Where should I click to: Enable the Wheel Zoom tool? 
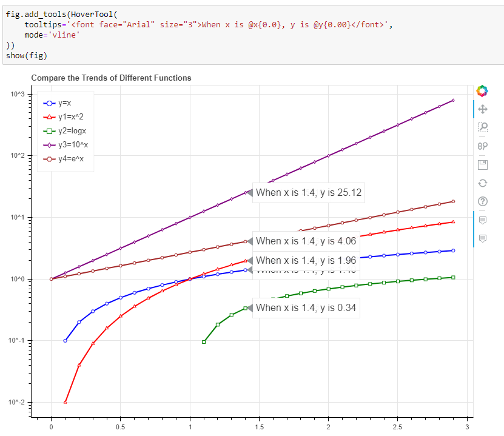tap(482, 146)
